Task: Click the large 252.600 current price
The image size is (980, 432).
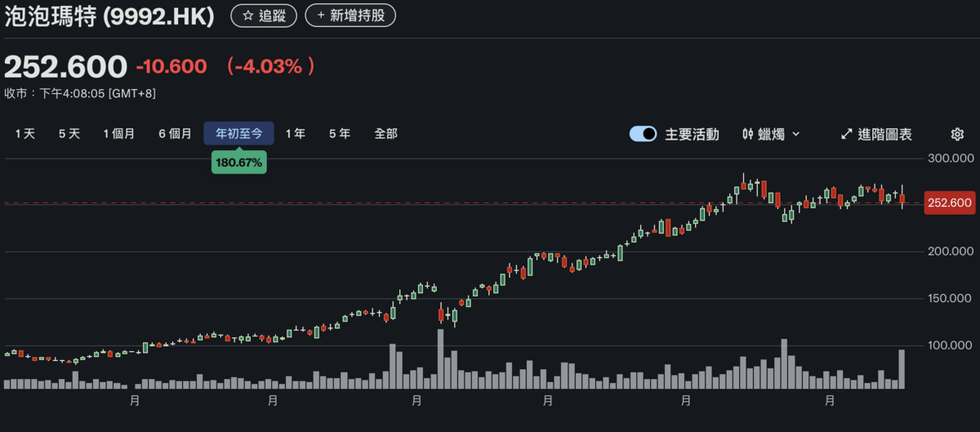Action: 66,66
